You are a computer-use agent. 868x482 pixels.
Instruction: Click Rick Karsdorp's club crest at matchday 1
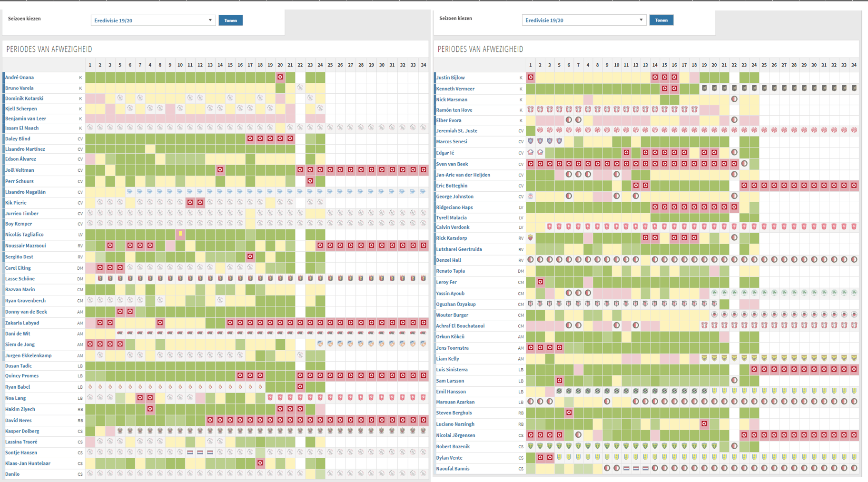[x=531, y=238]
